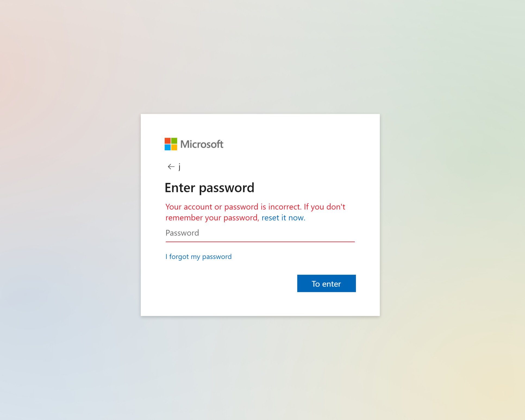The width and height of the screenshot is (525, 420).
Task: Click 'I forgot my password'
Action: pos(198,256)
